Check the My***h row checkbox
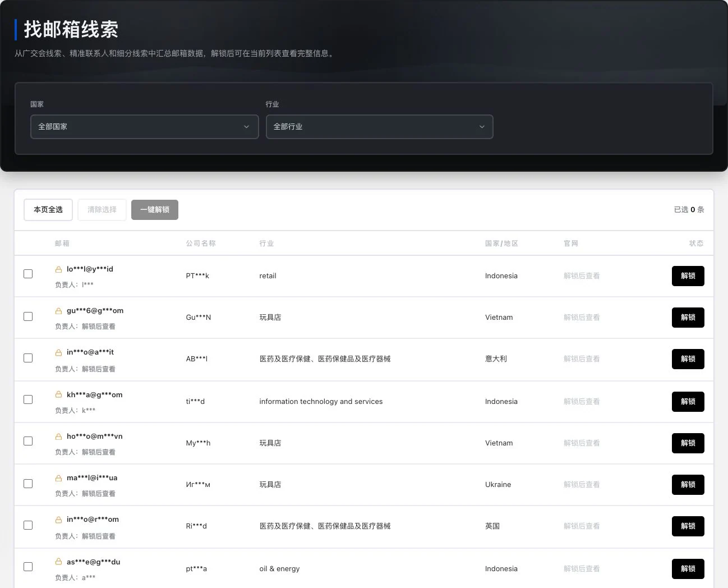Viewport: 728px width, 588px height. click(x=28, y=441)
